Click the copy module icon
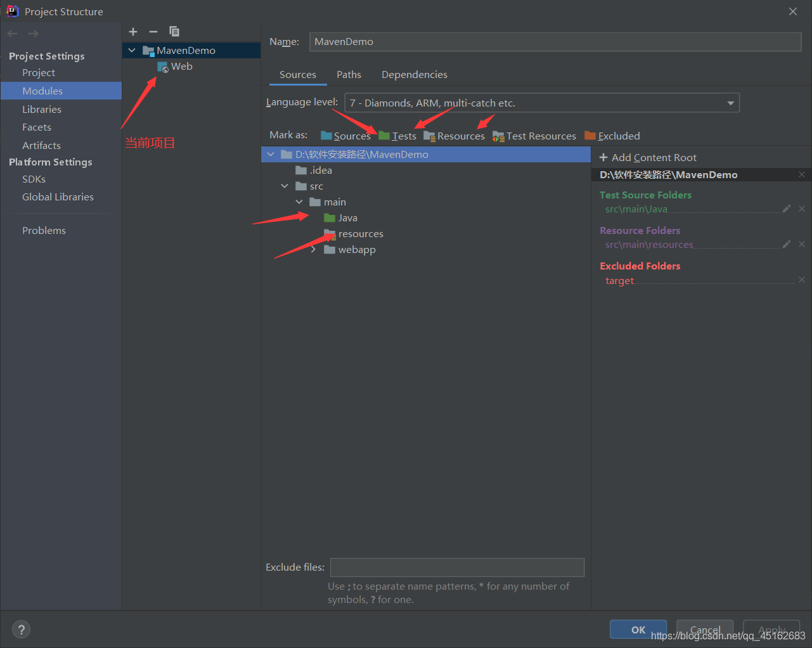Screen dimensions: 812x648 coord(174,32)
